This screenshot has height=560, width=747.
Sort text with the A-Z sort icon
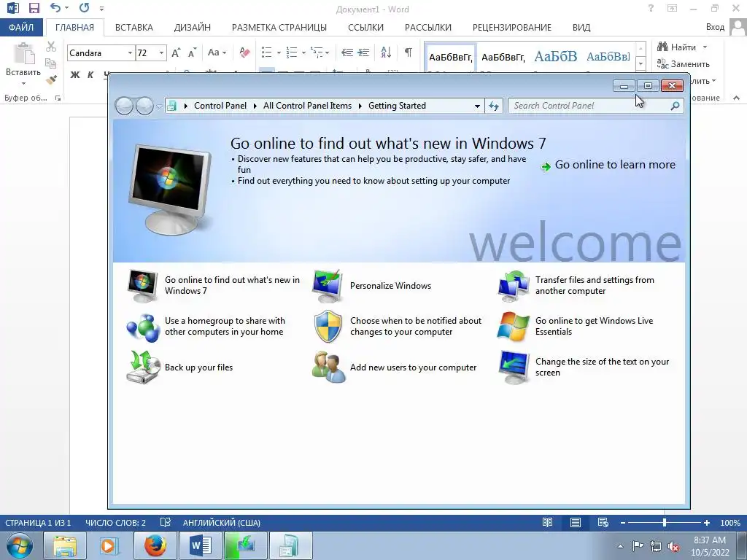[x=386, y=52]
